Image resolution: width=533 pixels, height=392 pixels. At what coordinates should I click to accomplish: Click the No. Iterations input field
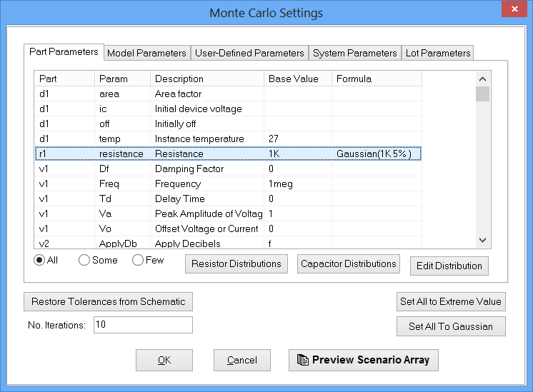(x=143, y=325)
